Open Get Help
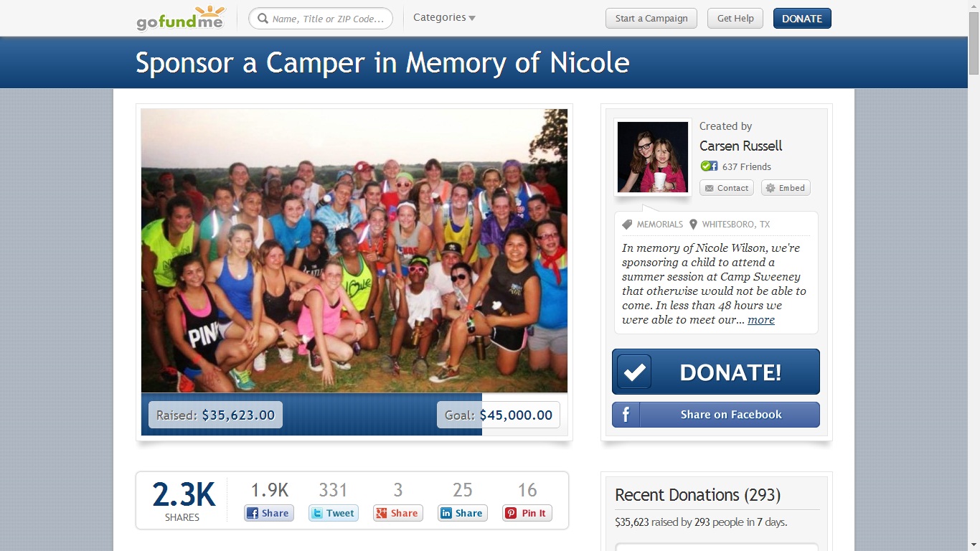The height and width of the screenshot is (551, 980). [735, 19]
